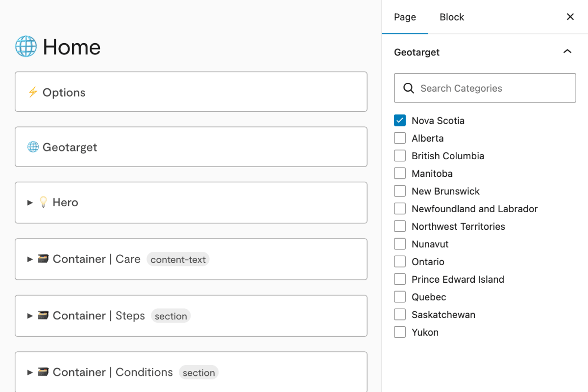Click the lightning bolt icon in Options block
This screenshot has width=588, height=392.
[x=33, y=92]
